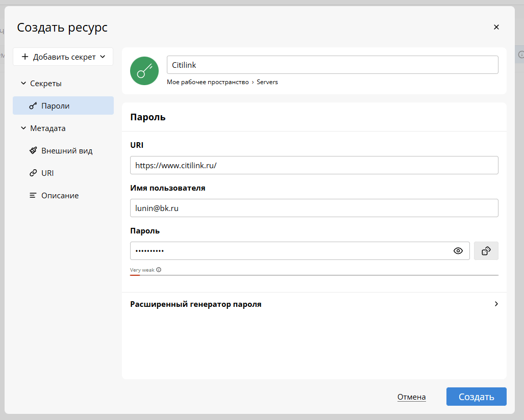
Task: Click the green key resource icon
Action: [144, 71]
